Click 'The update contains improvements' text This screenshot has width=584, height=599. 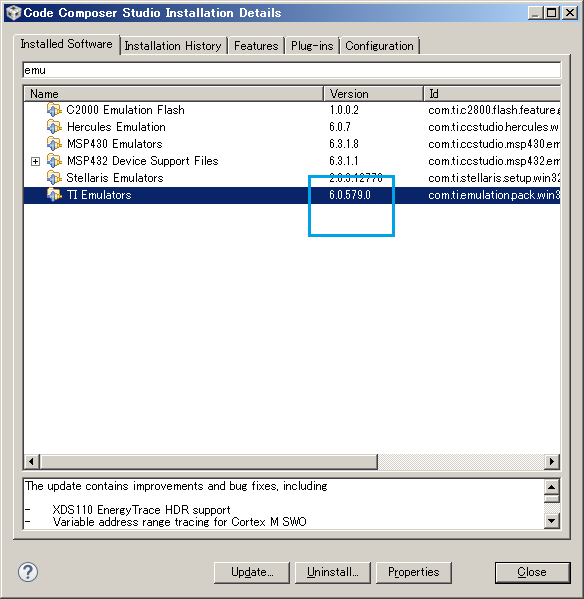176,486
